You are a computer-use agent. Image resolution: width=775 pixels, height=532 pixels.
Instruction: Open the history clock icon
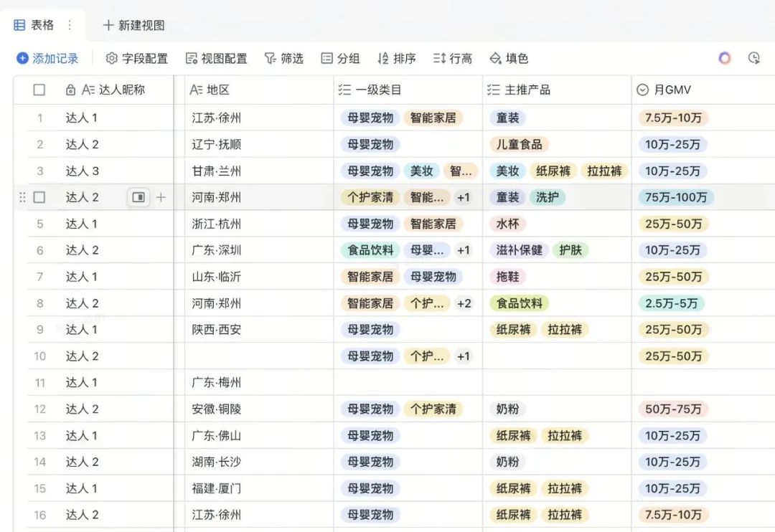[x=754, y=58]
